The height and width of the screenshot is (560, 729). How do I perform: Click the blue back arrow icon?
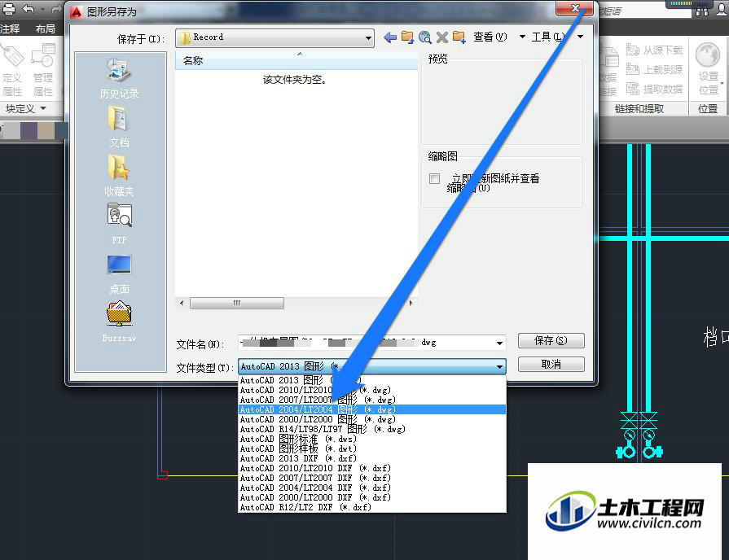389,37
